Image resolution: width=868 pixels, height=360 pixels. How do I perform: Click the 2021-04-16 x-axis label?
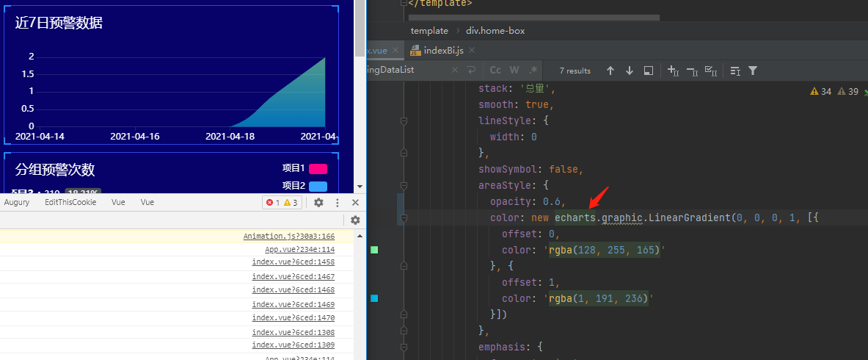click(135, 137)
